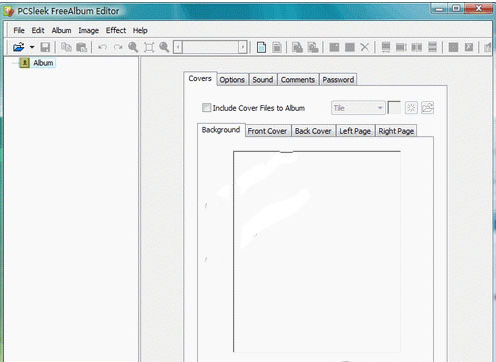Click the save floppy disk icon

tap(45, 47)
